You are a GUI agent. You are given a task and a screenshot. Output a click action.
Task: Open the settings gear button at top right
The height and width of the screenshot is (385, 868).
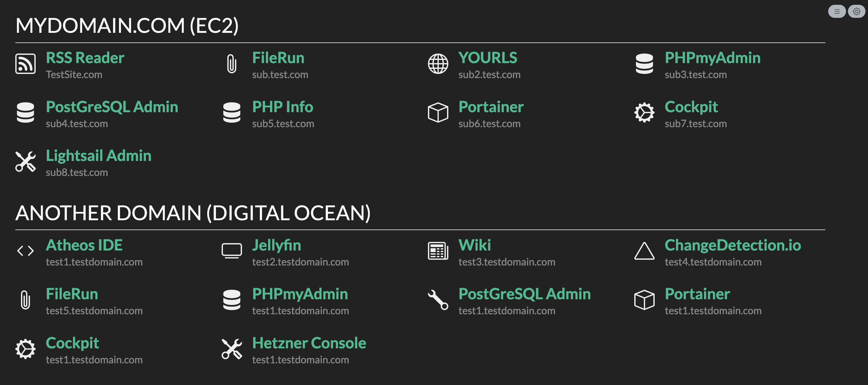(x=856, y=11)
